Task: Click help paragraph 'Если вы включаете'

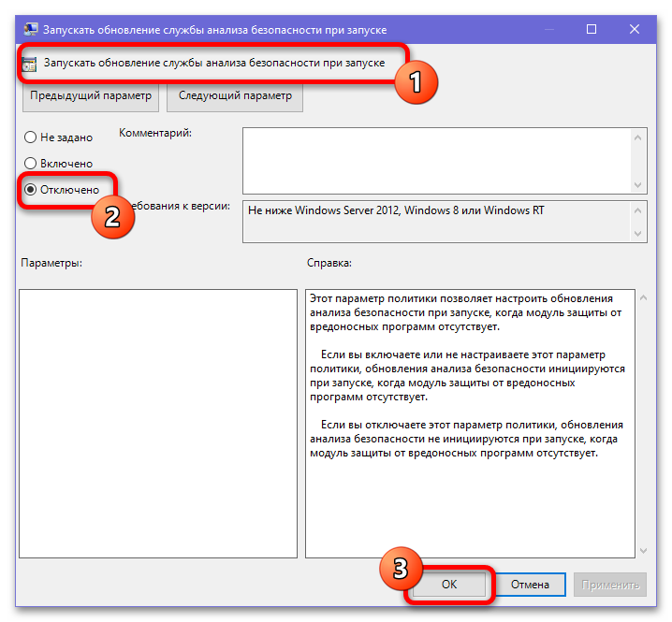Action: (x=467, y=375)
